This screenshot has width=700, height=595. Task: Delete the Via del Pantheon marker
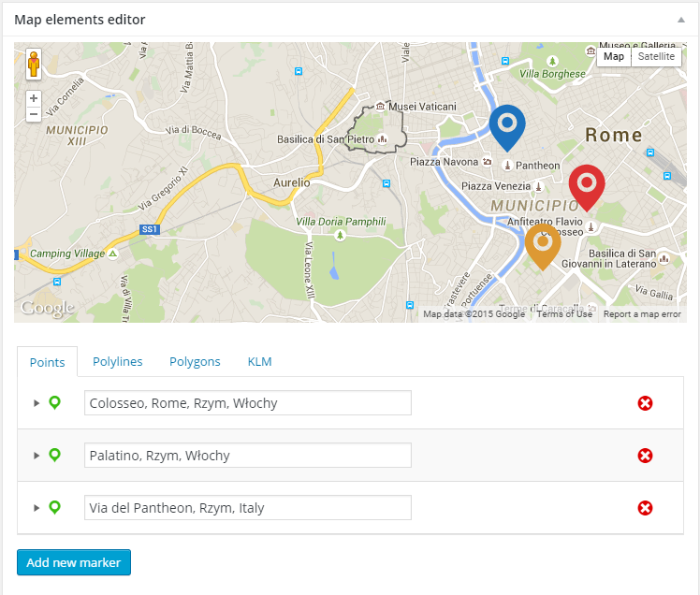[645, 508]
